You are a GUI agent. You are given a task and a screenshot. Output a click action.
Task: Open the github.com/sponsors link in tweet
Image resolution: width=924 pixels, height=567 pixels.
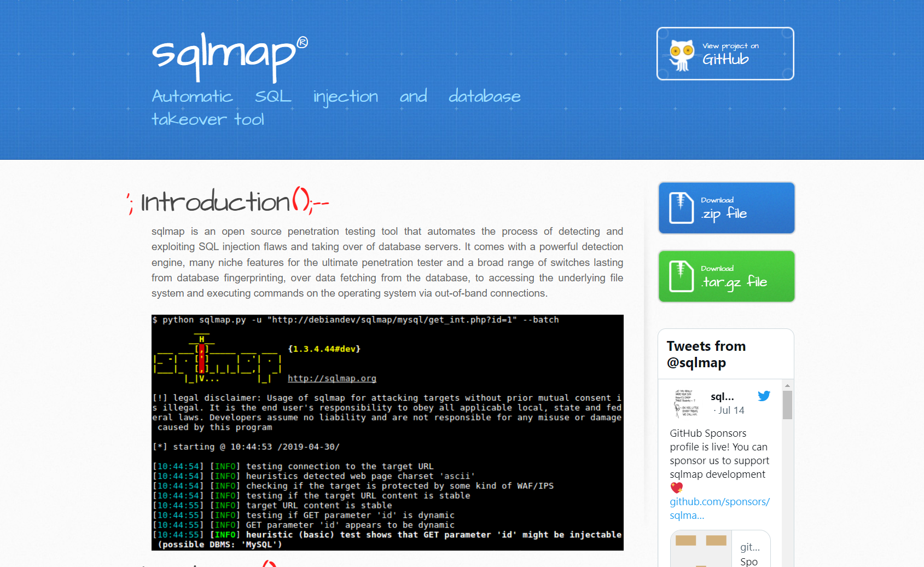[x=719, y=508]
